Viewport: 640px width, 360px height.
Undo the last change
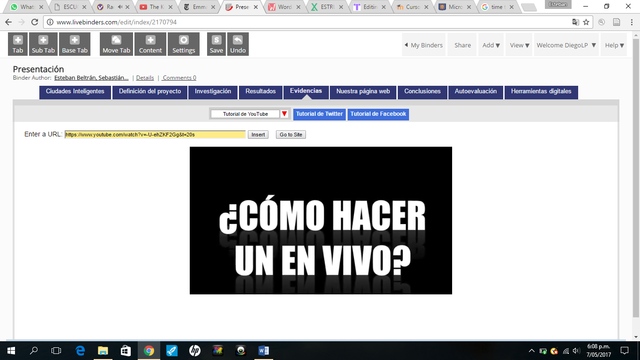point(238,44)
